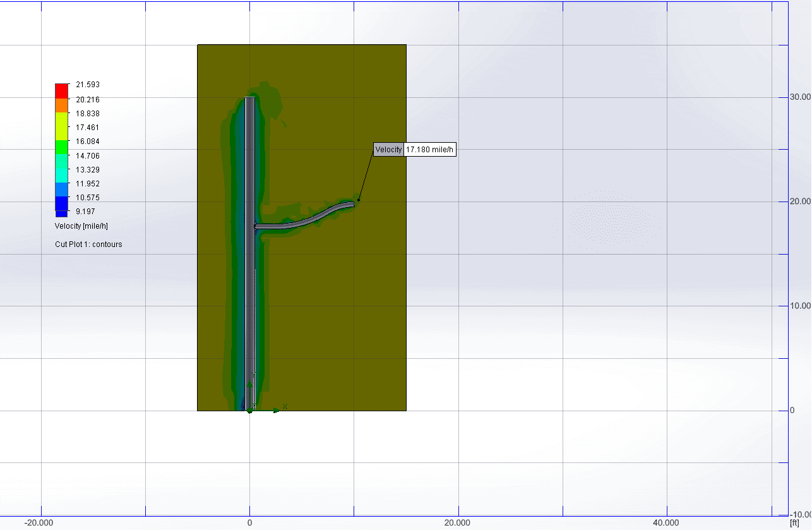Click the legend value 20.216
The image size is (812, 530).
point(88,100)
